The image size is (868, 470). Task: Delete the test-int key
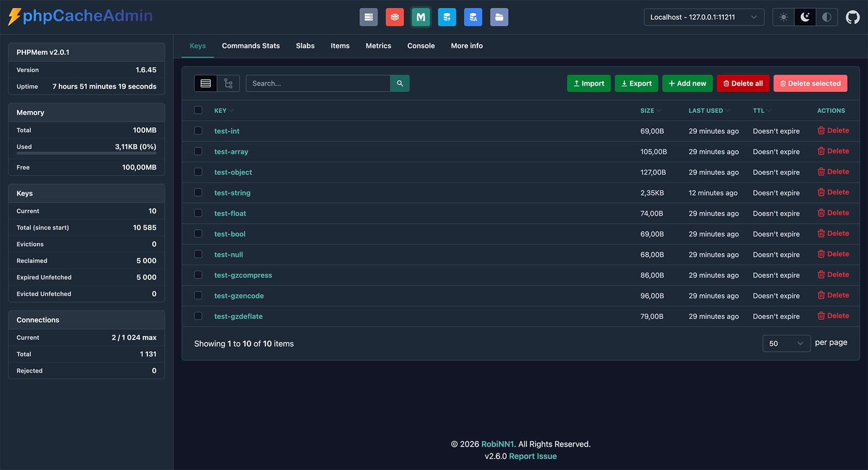(833, 131)
